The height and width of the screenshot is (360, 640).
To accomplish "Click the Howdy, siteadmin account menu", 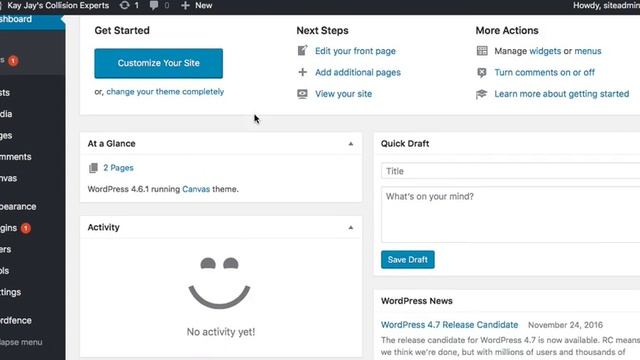I will 606,5.
